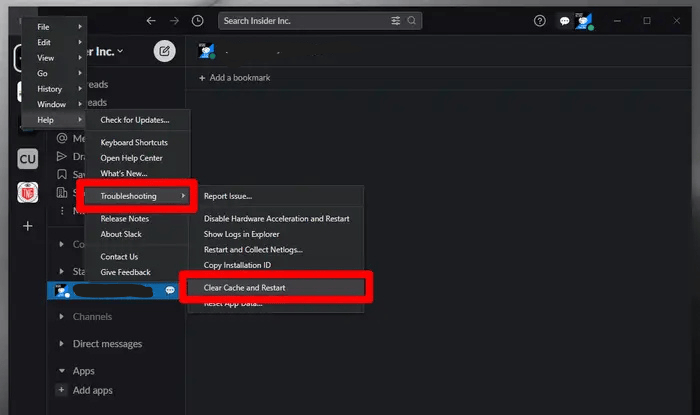Screen dimensions: 700x415
Task: Click the Search Insider Inc. field
Action: coord(320,21)
